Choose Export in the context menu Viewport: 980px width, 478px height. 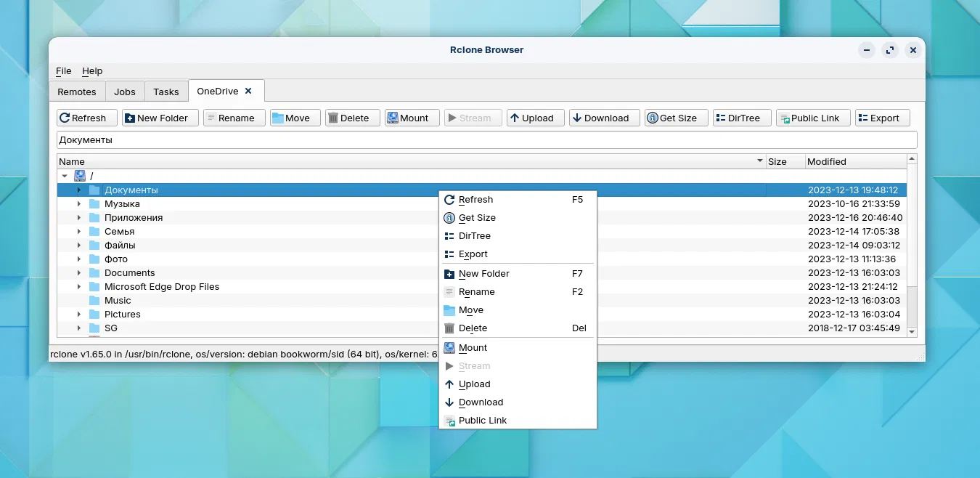coord(518,254)
